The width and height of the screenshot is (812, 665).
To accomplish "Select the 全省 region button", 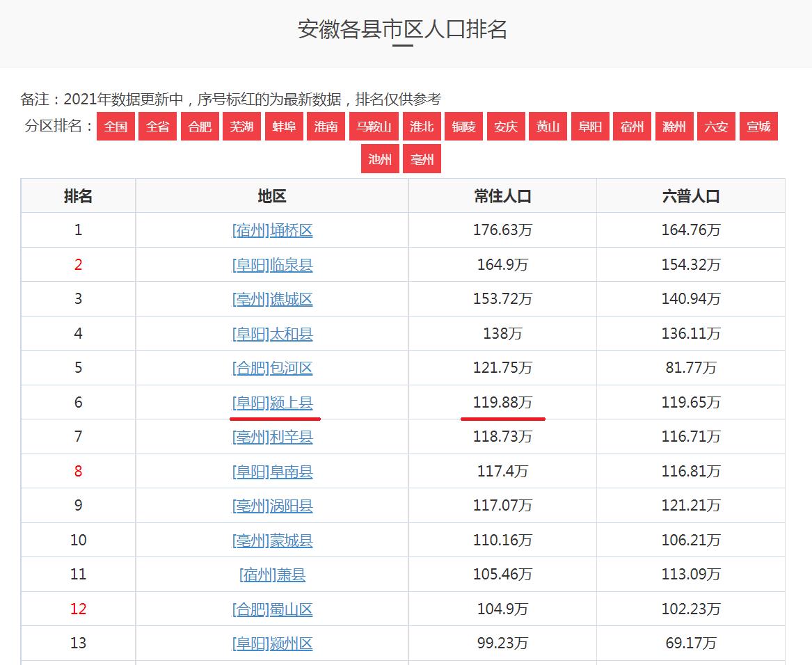I will click(158, 127).
